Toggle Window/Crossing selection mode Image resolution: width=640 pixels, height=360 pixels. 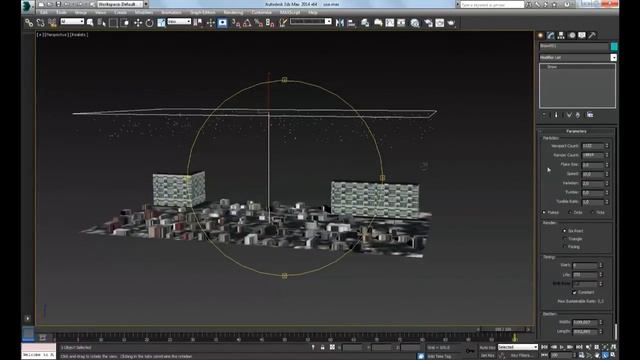coord(124,23)
